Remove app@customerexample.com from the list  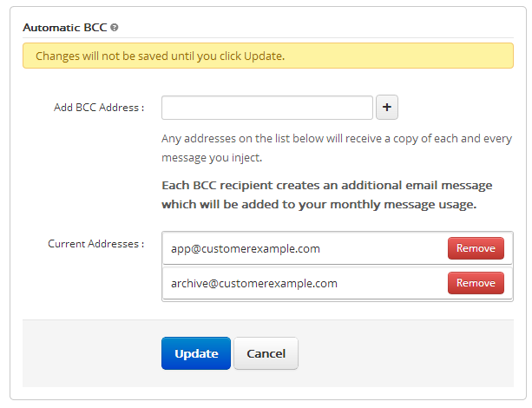pos(476,248)
